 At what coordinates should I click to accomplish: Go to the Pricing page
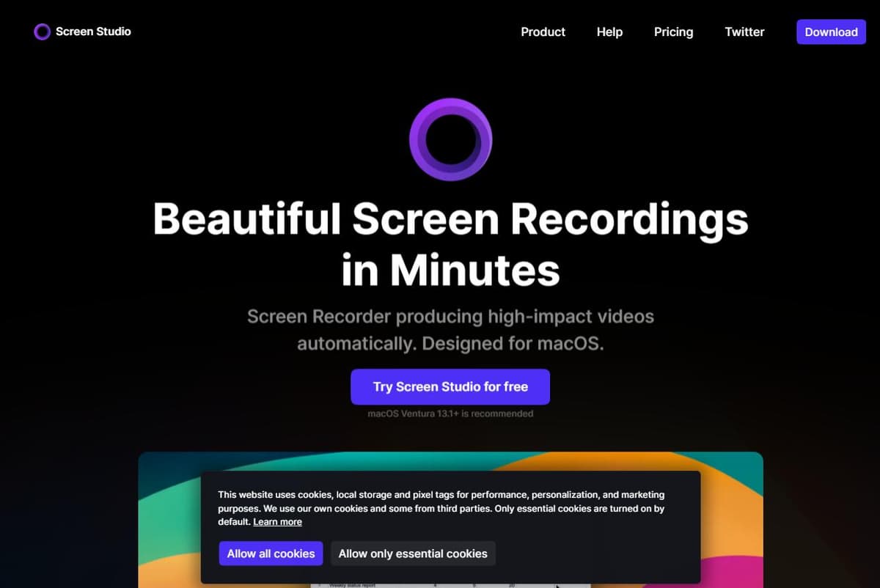[673, 32]
